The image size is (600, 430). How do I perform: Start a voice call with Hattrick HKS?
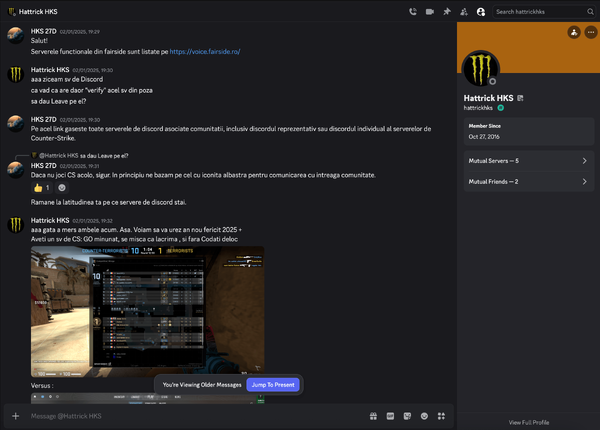(x=412, y=11)
